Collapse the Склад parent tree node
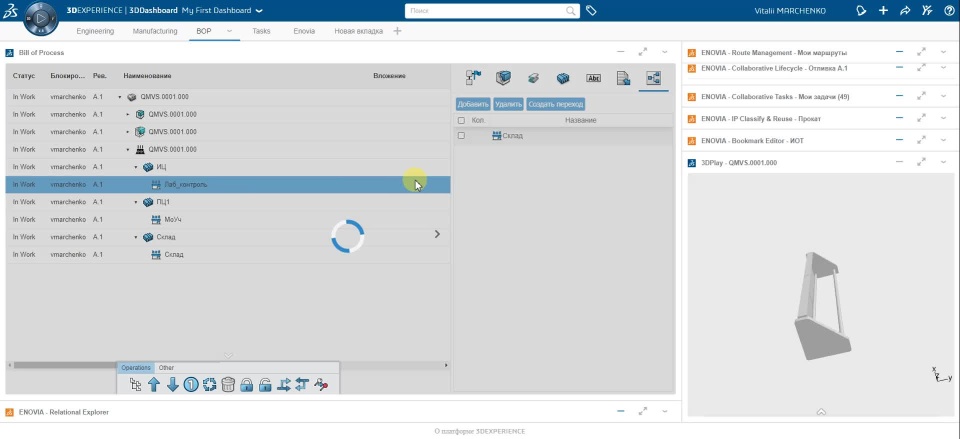Image resolution: width=960 pixels, height=439 pixels. 136,237
